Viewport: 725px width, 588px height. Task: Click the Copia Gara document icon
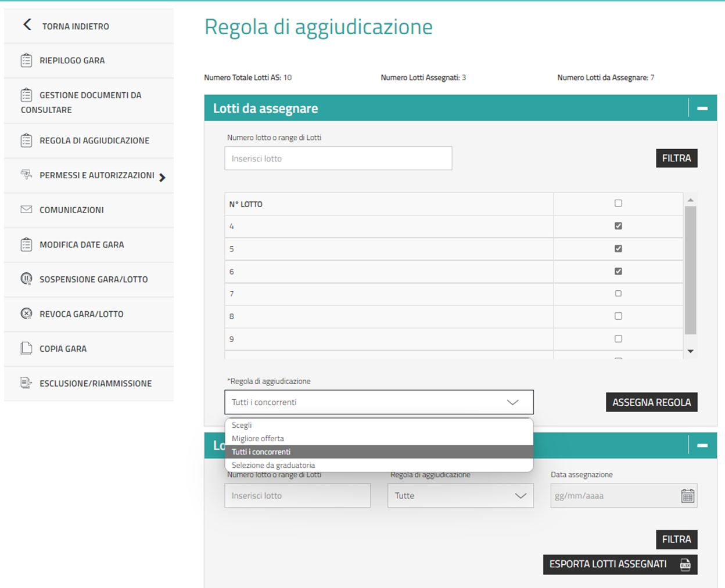pos(26,348)
